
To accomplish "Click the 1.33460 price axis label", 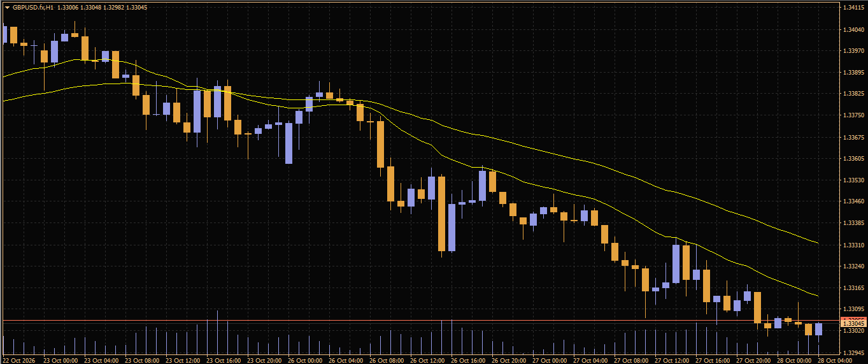I will (x=853, y=201).
